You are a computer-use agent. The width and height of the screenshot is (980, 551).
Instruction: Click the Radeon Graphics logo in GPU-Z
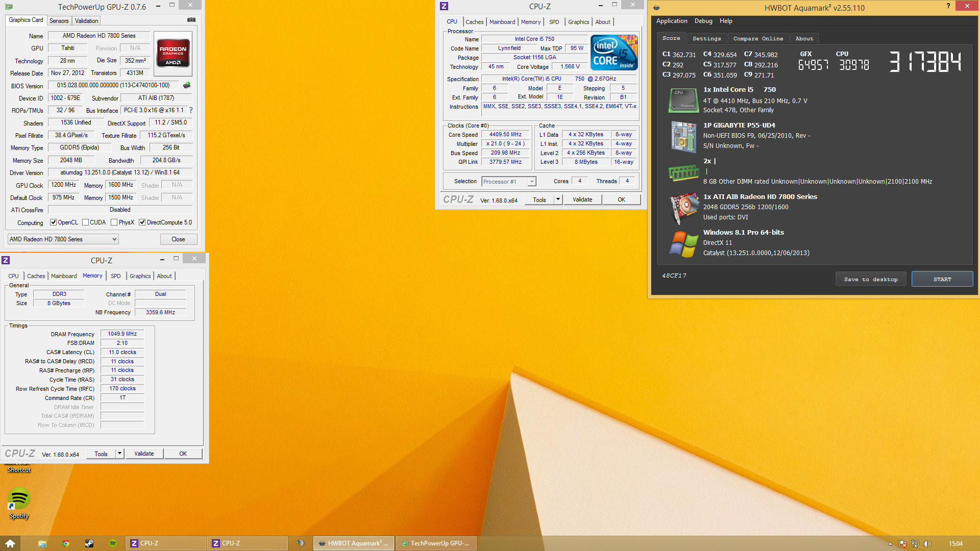(x=173, y=53)
